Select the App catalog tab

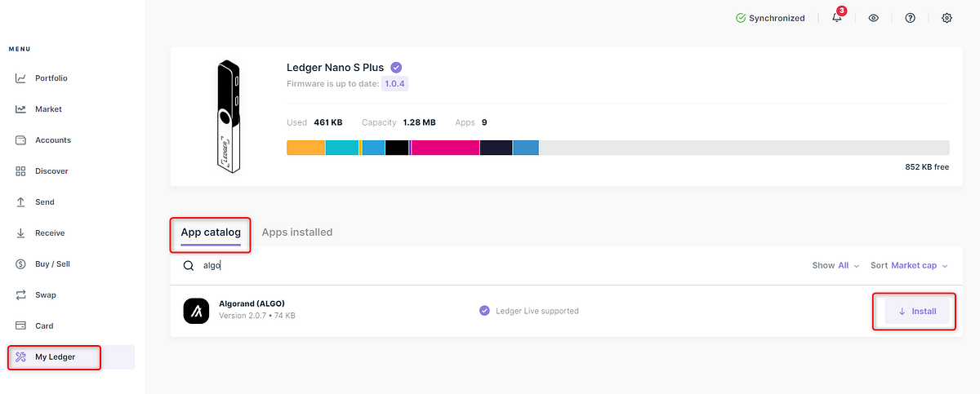point(211,232)
